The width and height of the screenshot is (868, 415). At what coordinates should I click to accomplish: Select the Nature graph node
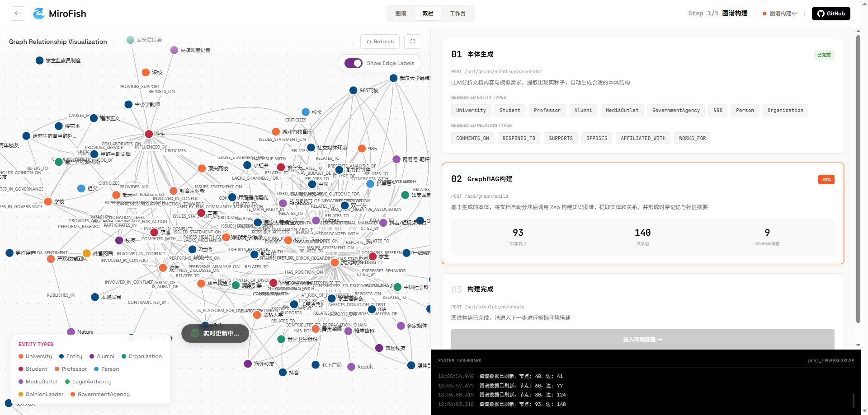coord(71,332)
